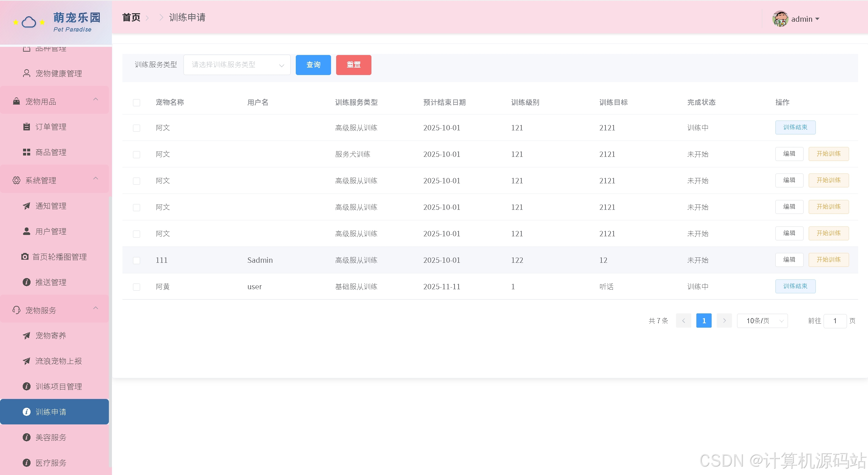Open 医疗服务 menu item
868x475 pixels.
(x=54, y=463)
